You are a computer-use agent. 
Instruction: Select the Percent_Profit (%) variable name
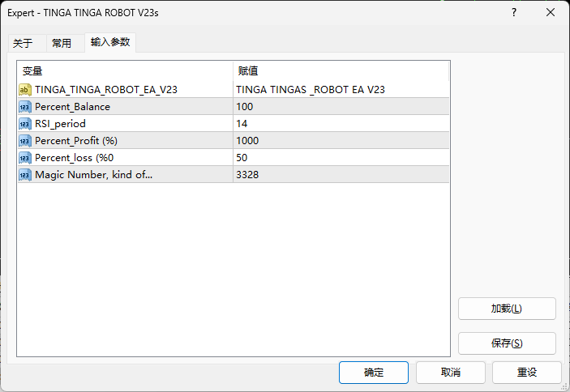pyautogui.click(x=76, y=141)
